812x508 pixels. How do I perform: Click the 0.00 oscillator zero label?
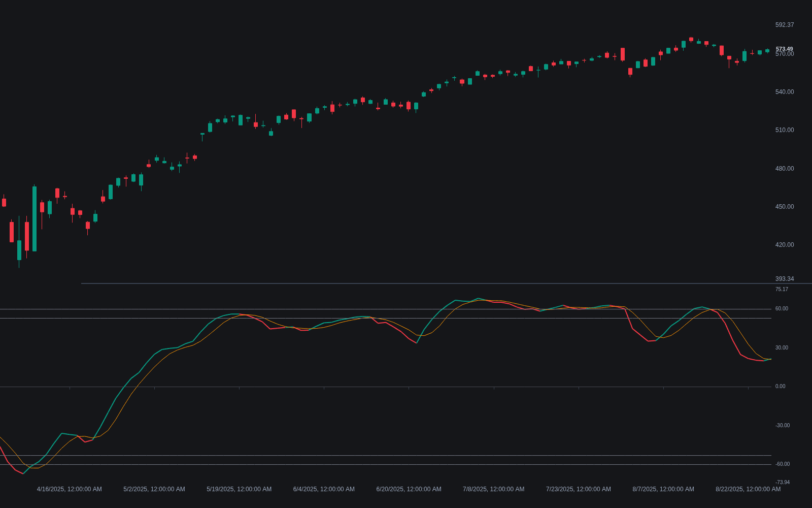[781, 387]
